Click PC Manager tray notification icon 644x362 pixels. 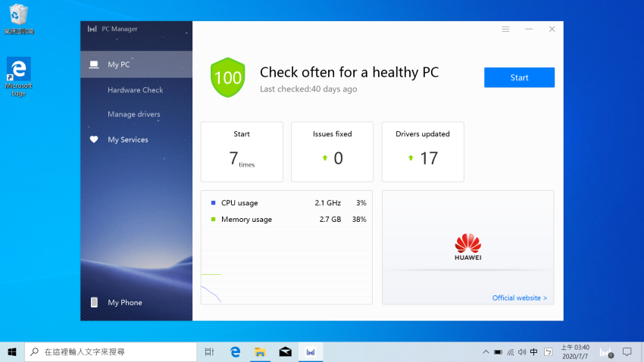coord(606,352)
